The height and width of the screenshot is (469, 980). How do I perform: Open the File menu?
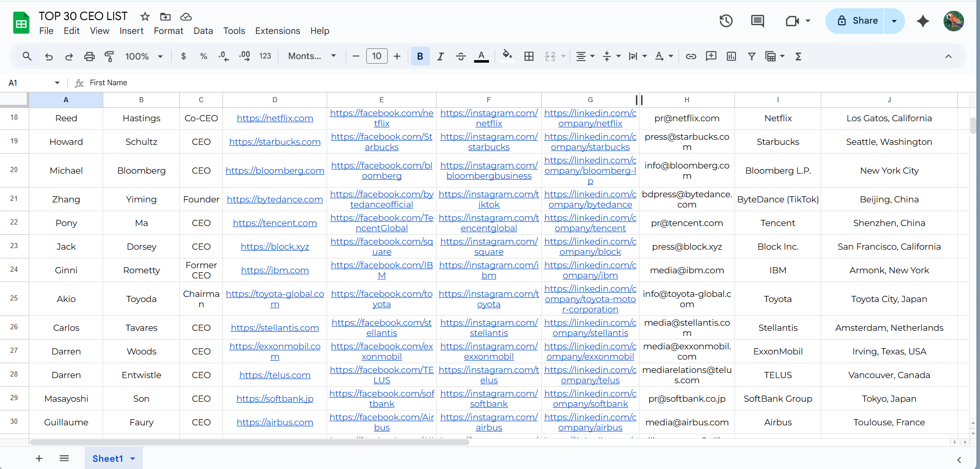click(46, 31)
